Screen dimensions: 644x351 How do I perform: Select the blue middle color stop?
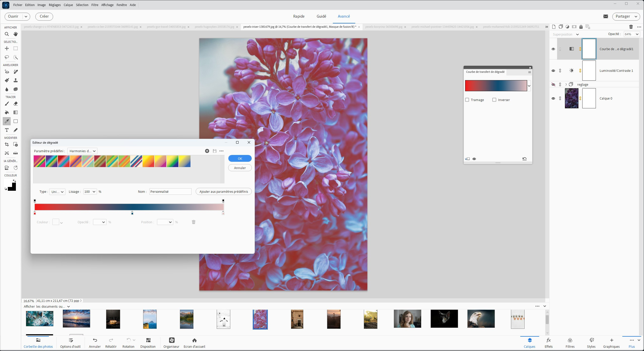coord(132,213)
